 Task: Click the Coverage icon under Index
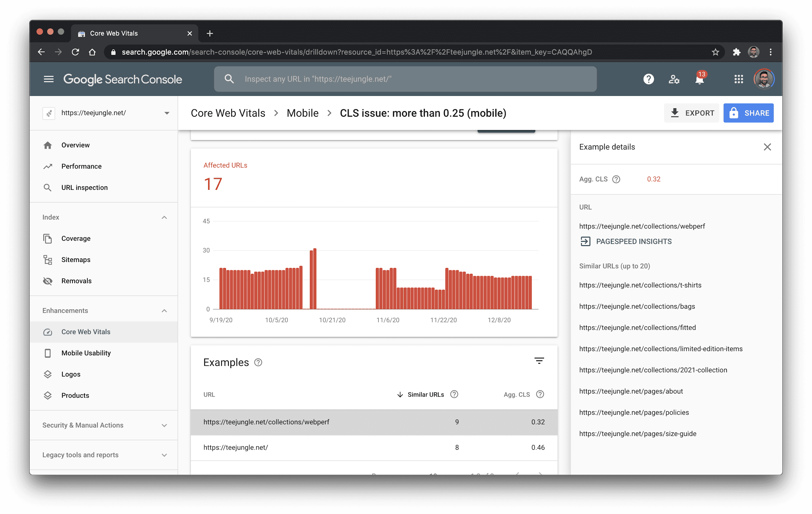coord(47,238)
